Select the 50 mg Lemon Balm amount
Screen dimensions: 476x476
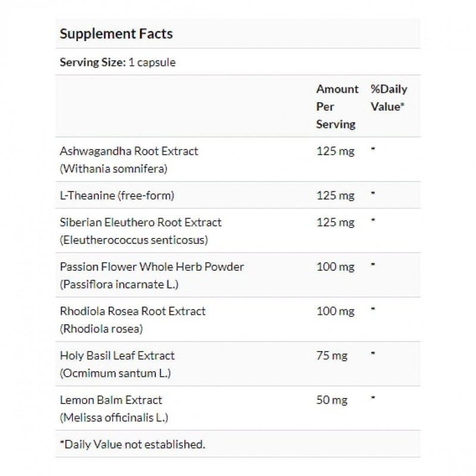[332, 400]
